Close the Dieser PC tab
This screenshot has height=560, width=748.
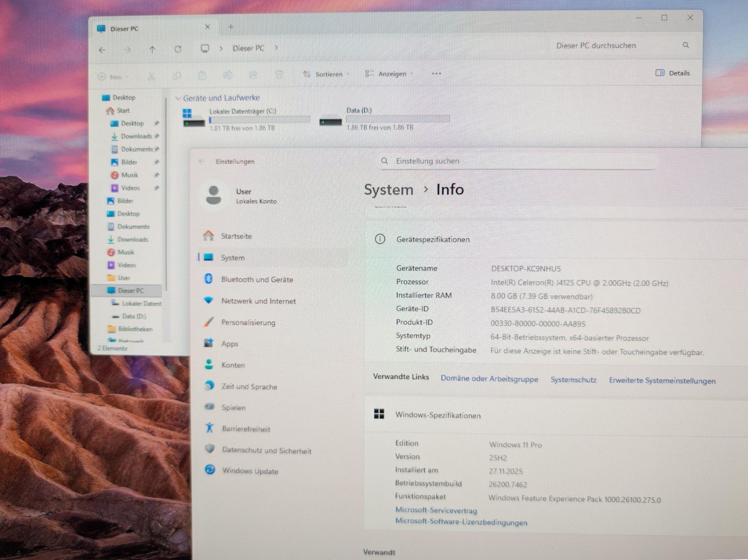pos(207,27)
